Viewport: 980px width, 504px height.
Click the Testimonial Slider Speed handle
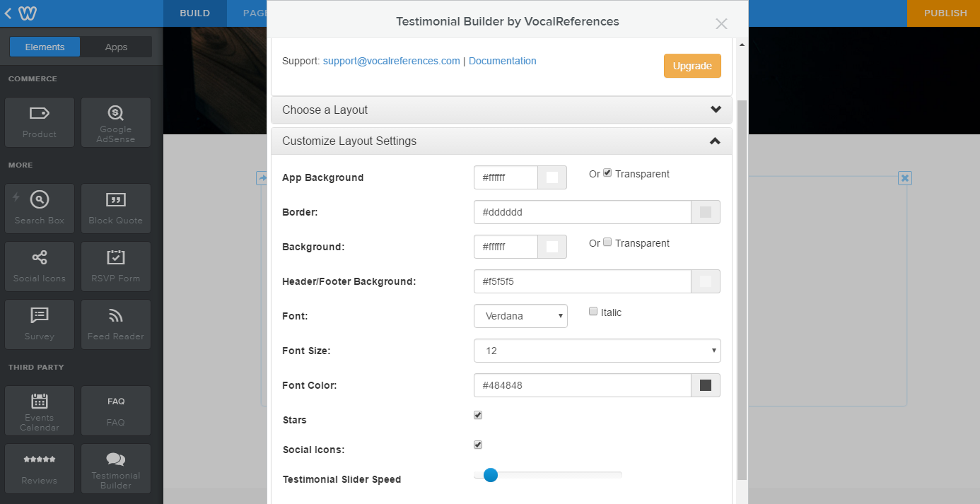coord(490,475)
